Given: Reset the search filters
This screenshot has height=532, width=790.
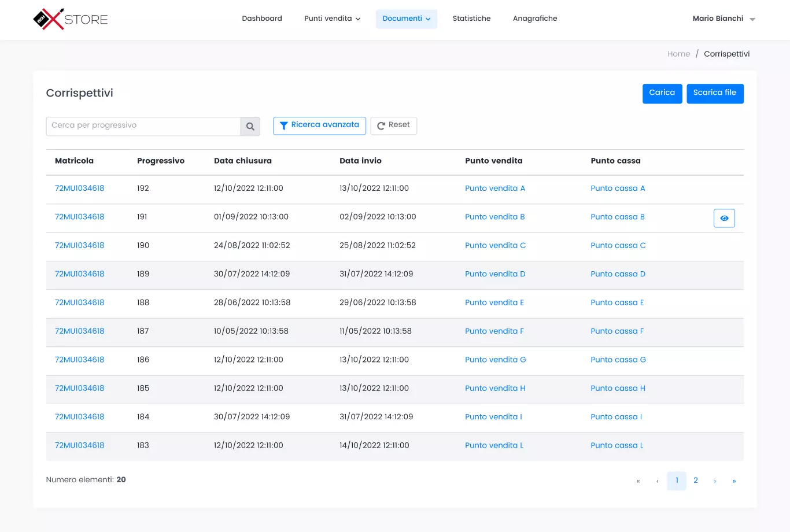Looking at the screenshot, I should (393, 125).
